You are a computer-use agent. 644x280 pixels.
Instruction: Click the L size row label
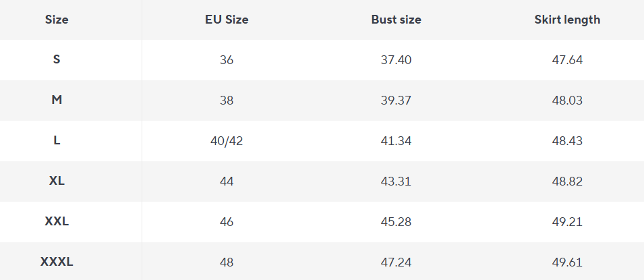pyautogui.click(x=57, y=140)
